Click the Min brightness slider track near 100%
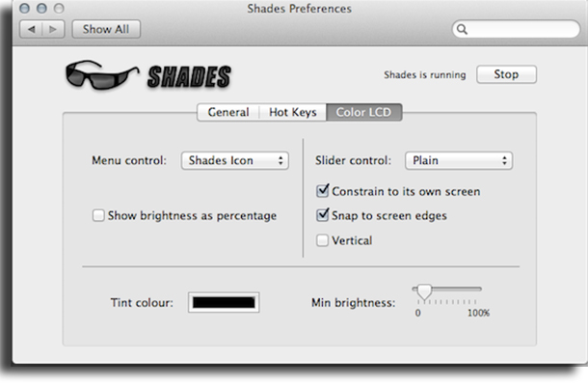This screenshot has width=588, height=387. coord(474,289)
